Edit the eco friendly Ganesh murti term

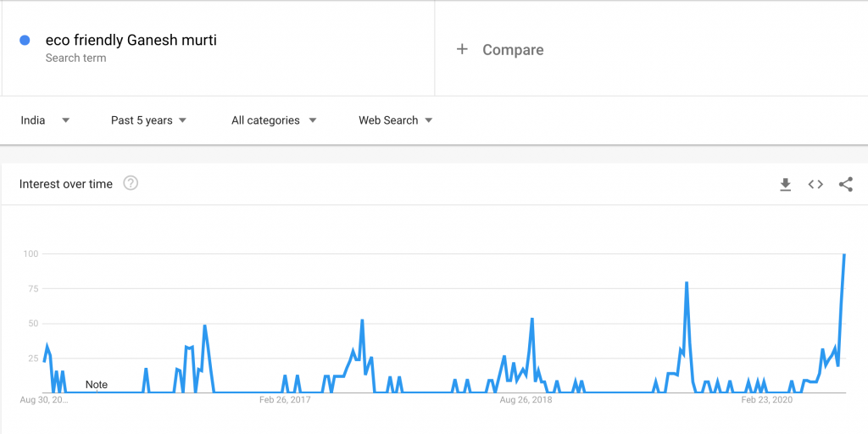[x=131, y=41]
